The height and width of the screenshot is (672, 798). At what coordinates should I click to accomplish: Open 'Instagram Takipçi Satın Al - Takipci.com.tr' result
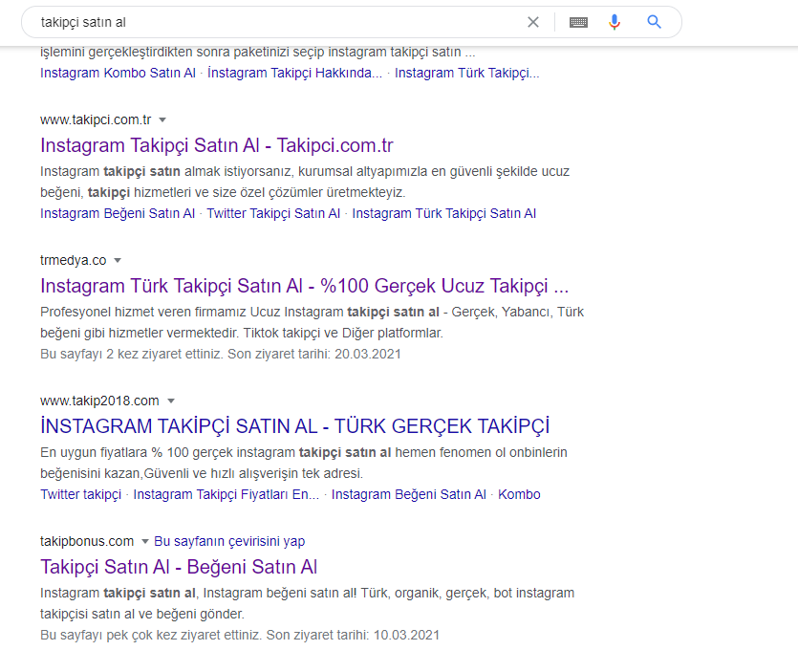pos(217,145)
